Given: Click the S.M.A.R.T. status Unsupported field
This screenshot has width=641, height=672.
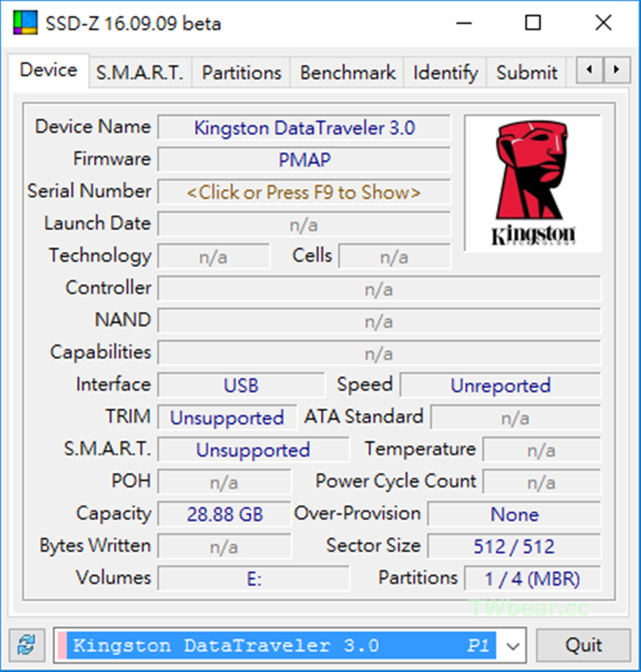Looking at the screenshot, I should (x=253, y=450).
